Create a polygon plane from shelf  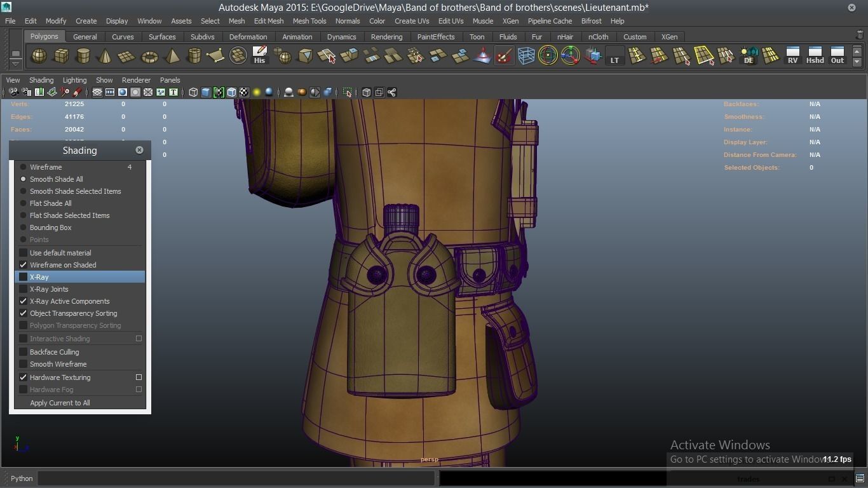click(x=127, y=56)
